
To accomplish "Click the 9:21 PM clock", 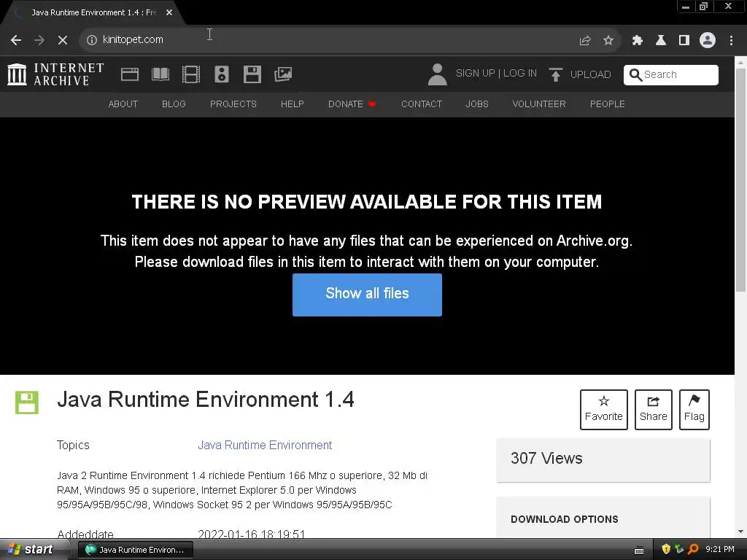I will [x=720, y=550].
